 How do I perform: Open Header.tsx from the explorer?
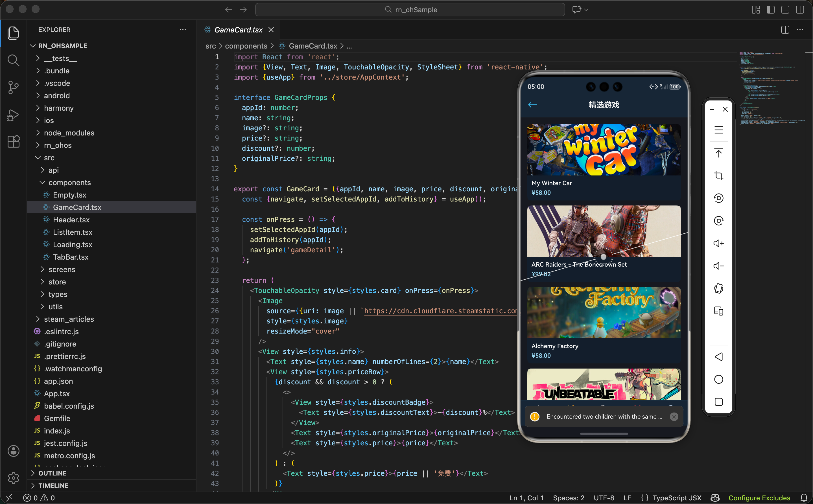(x=71, y=220)
